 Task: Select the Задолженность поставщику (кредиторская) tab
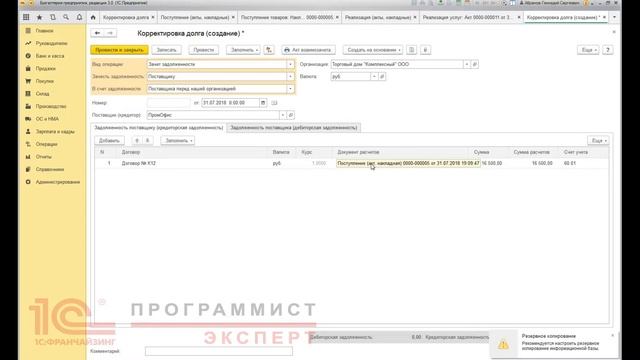[x=158, y=128]
